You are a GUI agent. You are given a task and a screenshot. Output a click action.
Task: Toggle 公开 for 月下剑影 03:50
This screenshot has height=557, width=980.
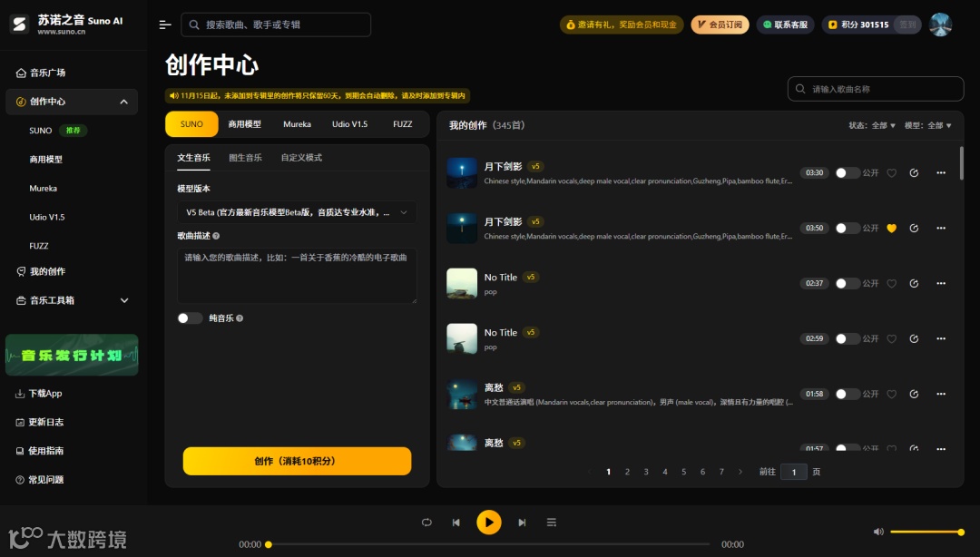point(848,229)
